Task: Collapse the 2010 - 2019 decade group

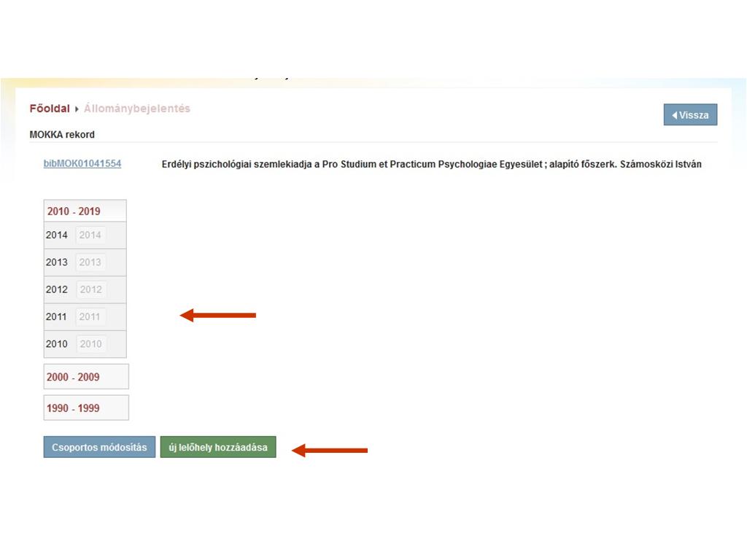Action: [74, 211]
